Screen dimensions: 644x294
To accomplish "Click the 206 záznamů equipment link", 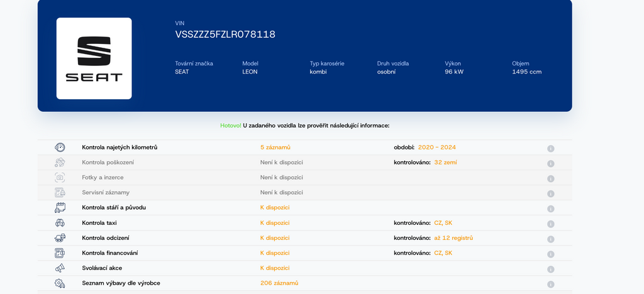I will click(x=279, y=283).
